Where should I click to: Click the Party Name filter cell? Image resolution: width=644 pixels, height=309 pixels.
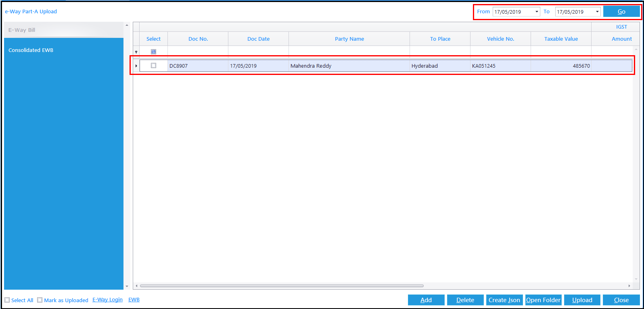(x=349, y=52)
